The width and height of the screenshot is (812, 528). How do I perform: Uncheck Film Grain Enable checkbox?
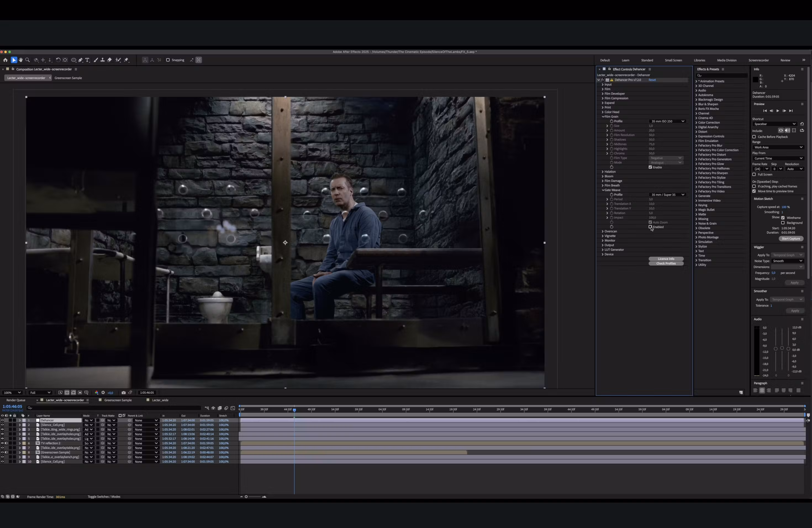click(x=650, y=167)
